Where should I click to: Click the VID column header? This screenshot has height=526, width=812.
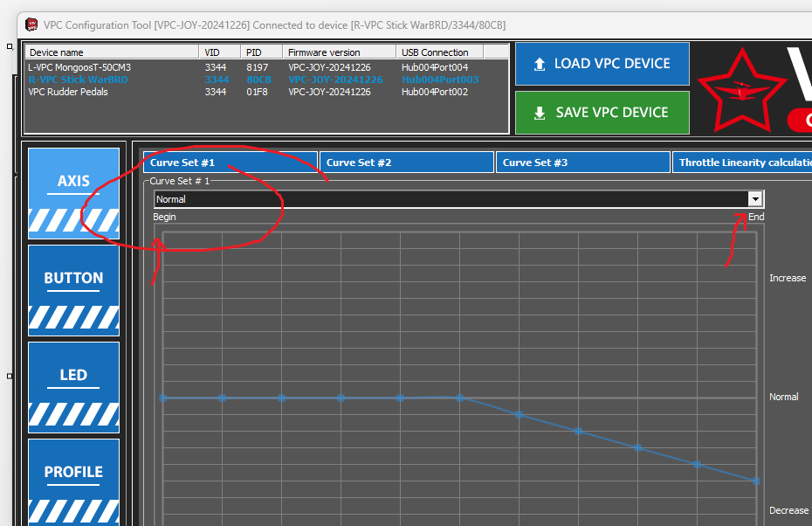(219, 52)
